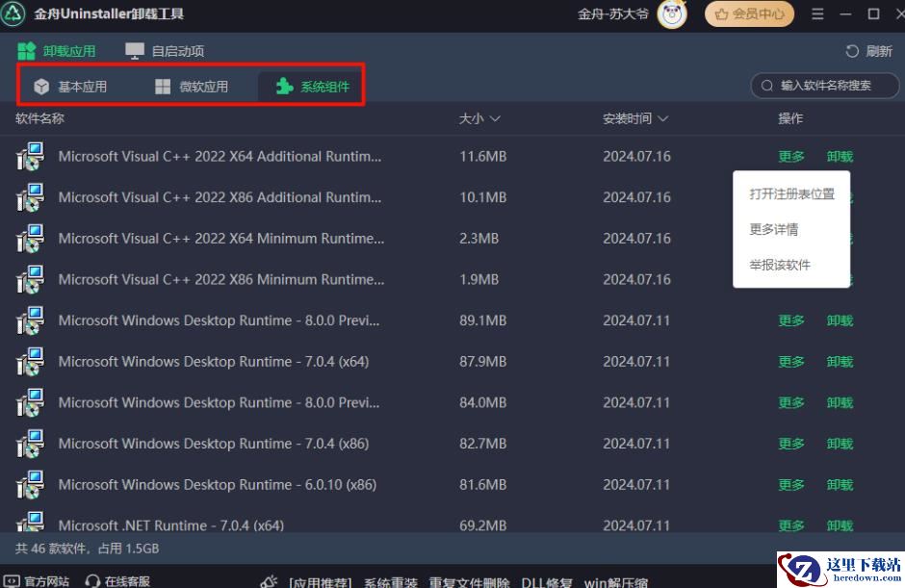Click 卸载 for Desktop Runtime 6.0.10 (x86)

840,484
